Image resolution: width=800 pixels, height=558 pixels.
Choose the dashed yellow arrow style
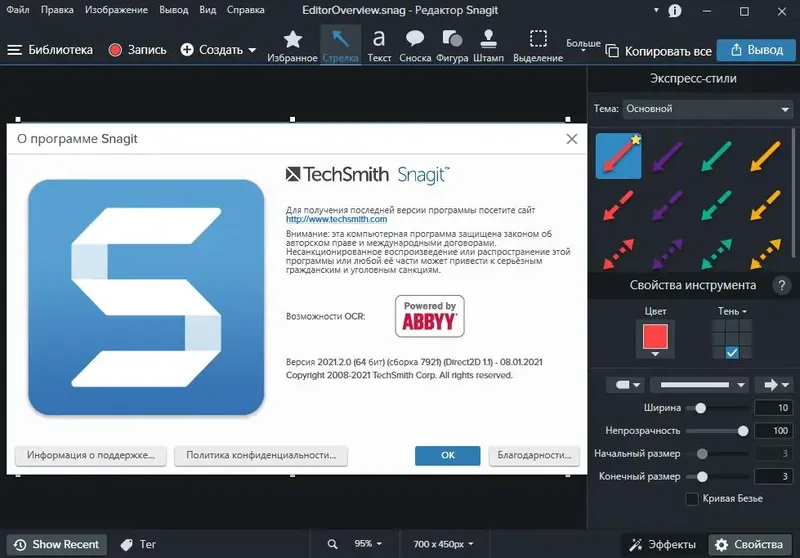click(765, 205)
